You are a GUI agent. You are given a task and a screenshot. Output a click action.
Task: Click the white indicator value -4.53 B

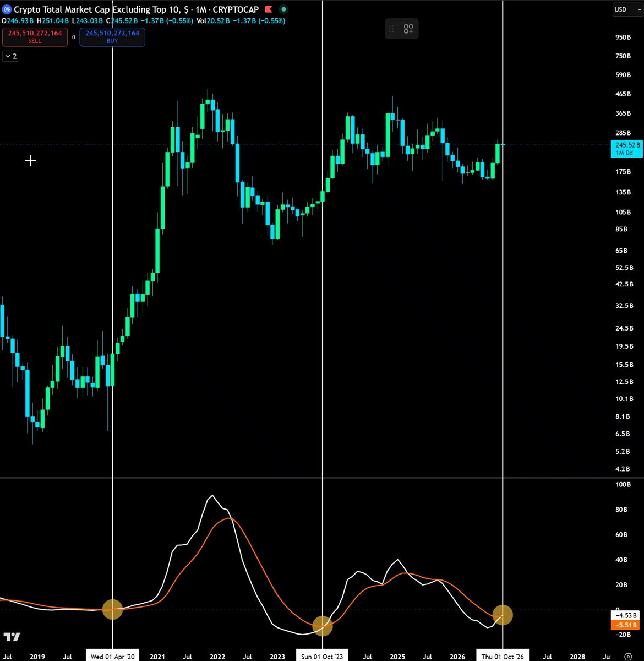(x=626, y=615)
